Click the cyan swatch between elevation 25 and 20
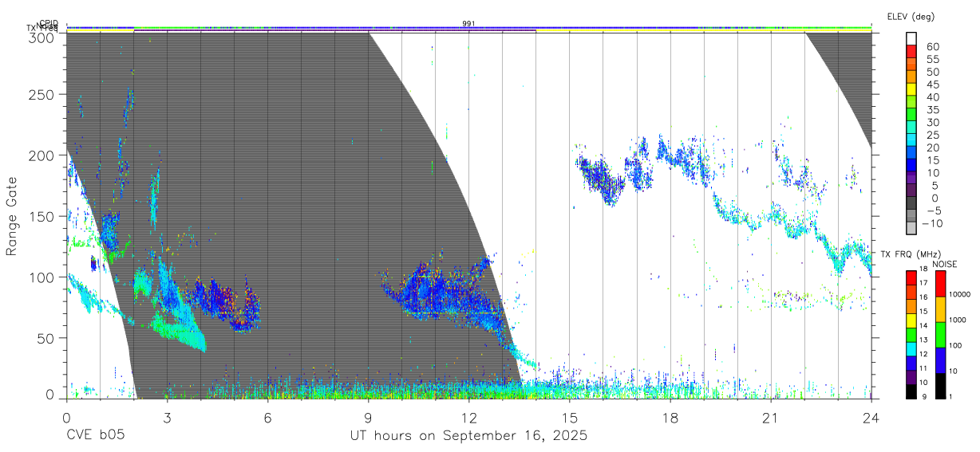This screenshot has width=980, height=452. coord(911,141)
